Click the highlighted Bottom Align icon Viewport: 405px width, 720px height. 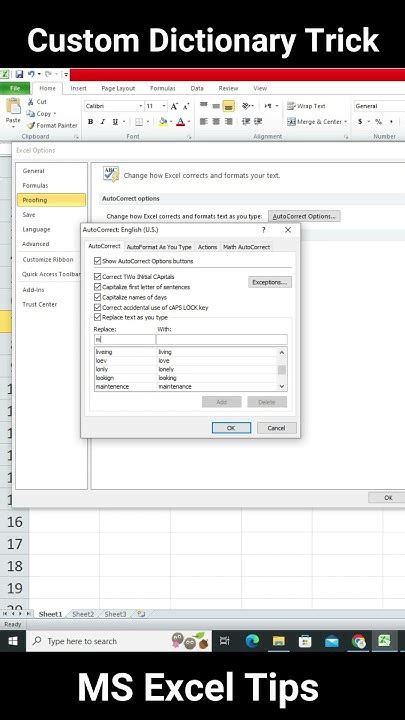[x=228, y=106]
